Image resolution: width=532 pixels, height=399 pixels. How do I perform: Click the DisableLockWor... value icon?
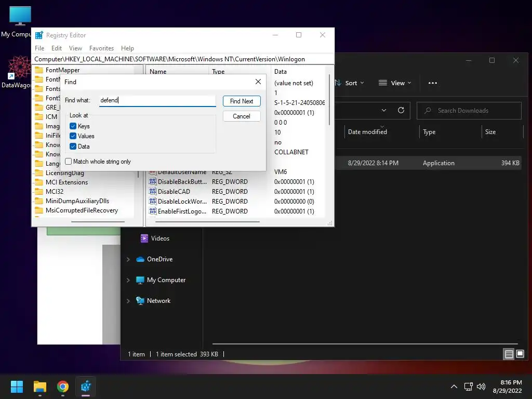click(153, 201)
